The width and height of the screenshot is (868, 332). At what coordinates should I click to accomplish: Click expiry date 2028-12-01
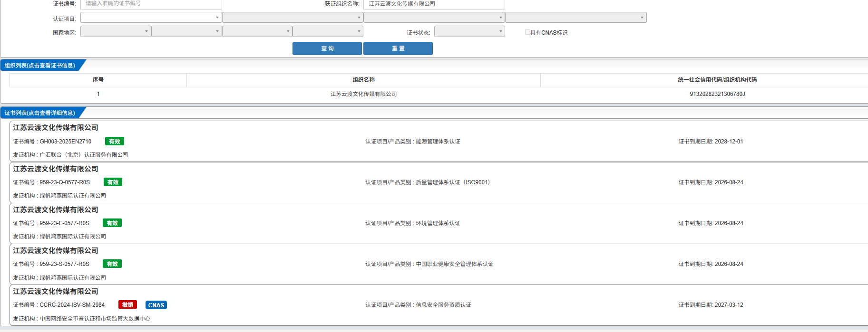pos(729,142)
